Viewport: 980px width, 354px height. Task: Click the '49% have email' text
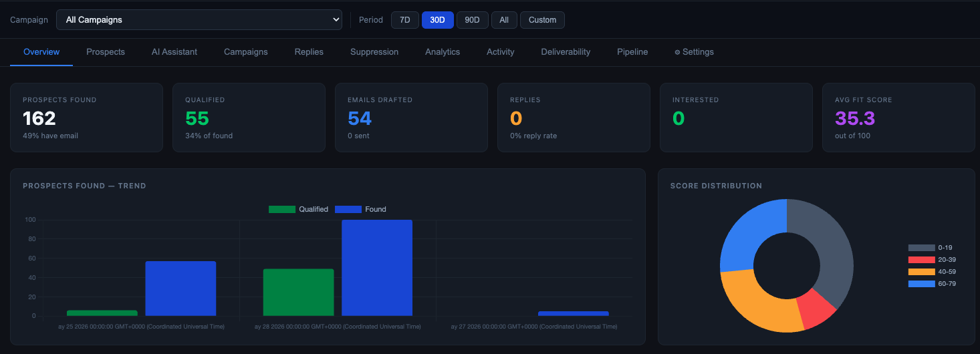coord(51,136)
